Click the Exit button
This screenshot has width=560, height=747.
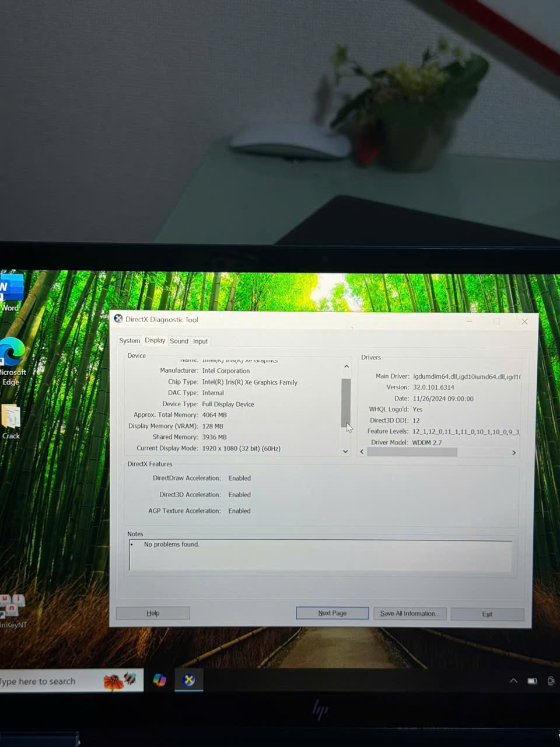pyautogui.click(x=487, y=614)
